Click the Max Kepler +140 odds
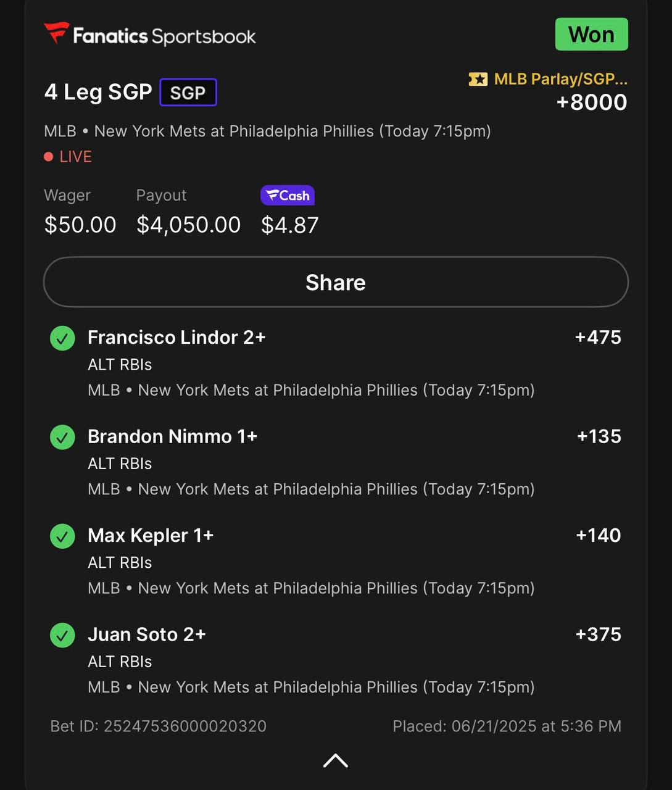The image size is (672, 790). point(598,535)
